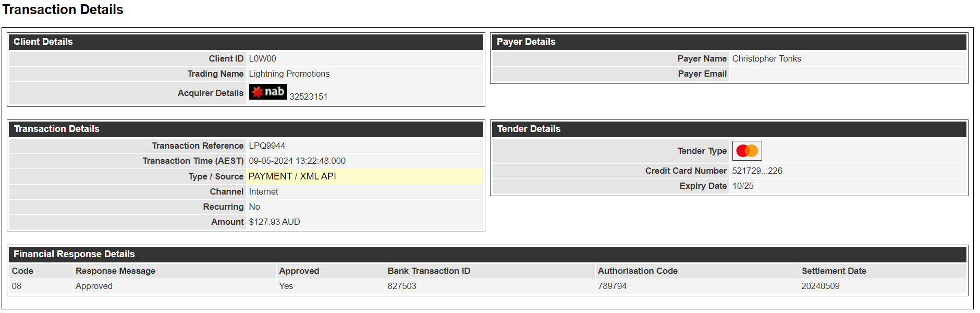This screenshot has width=980, height=313.
Task: Select trading name Lightning Promotions
Action: tap(289, 74)
